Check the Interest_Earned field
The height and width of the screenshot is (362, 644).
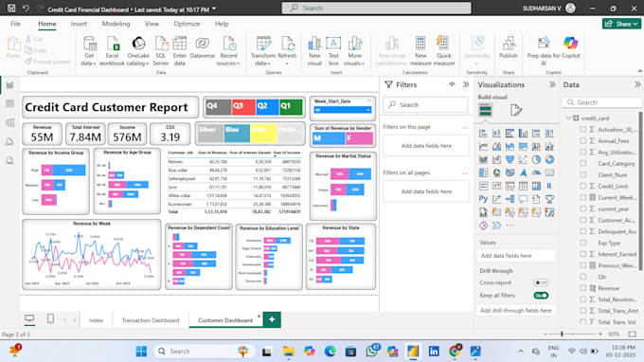pyautogui.click(x=582, y=254)
